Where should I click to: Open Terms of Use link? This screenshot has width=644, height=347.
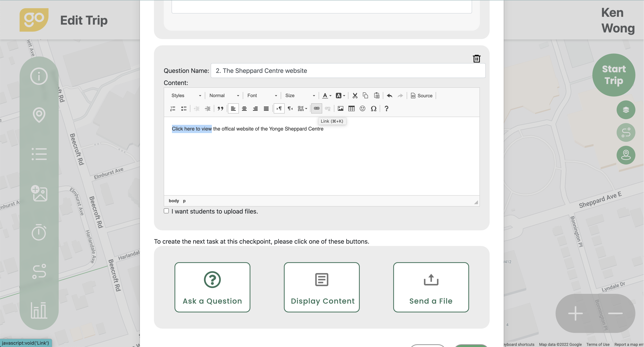598,344
